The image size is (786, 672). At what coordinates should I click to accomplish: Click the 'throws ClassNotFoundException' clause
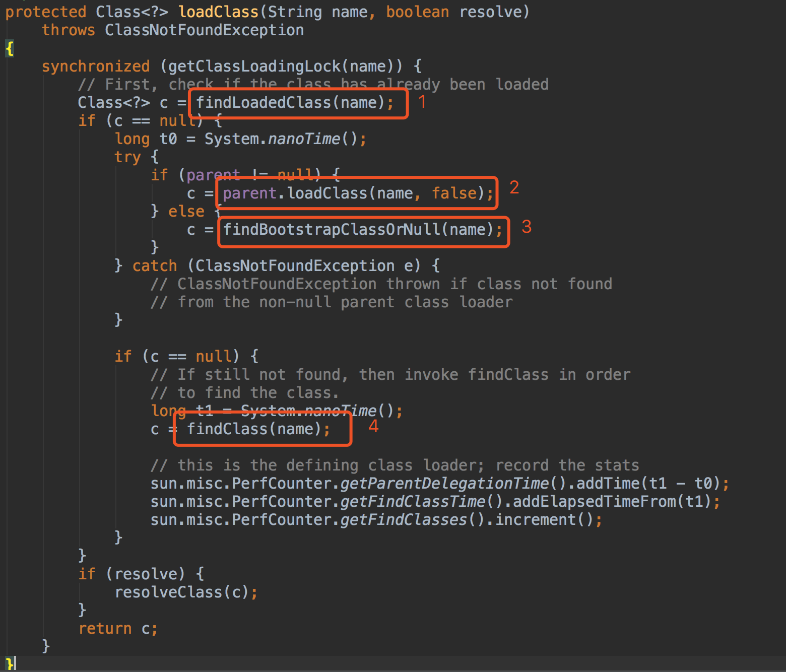click(x=173, y=30)
